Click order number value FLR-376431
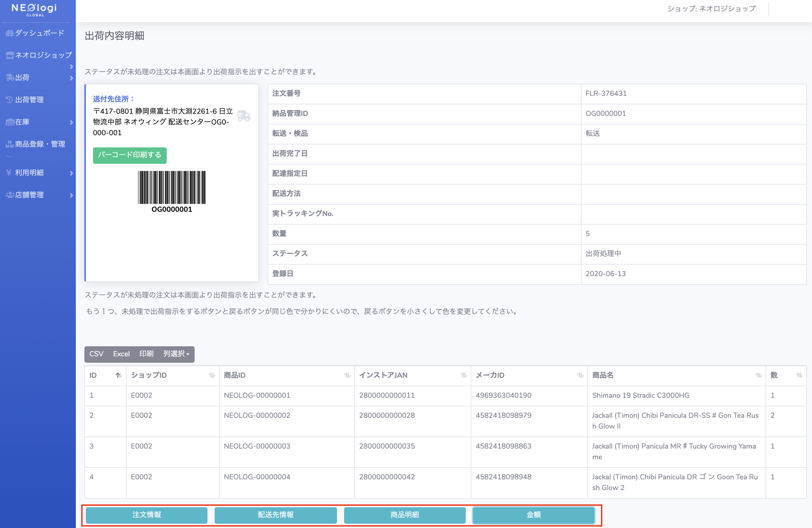The width and height of the screenshot is (812, 528). [x=606, y=94]
